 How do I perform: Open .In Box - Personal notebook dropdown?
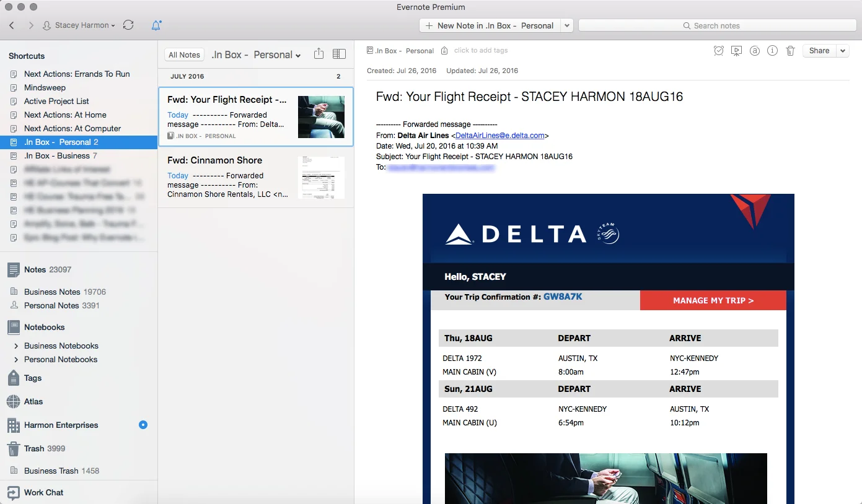(x=256, y=54)
